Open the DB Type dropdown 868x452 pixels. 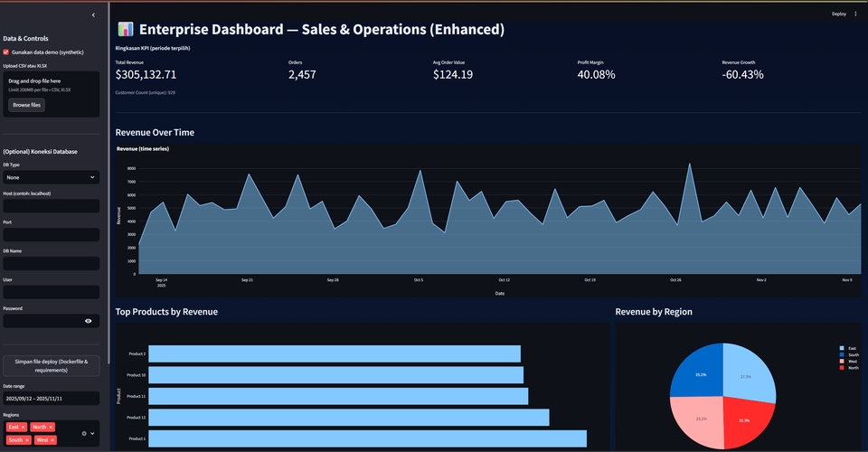(x=51, y=178)
